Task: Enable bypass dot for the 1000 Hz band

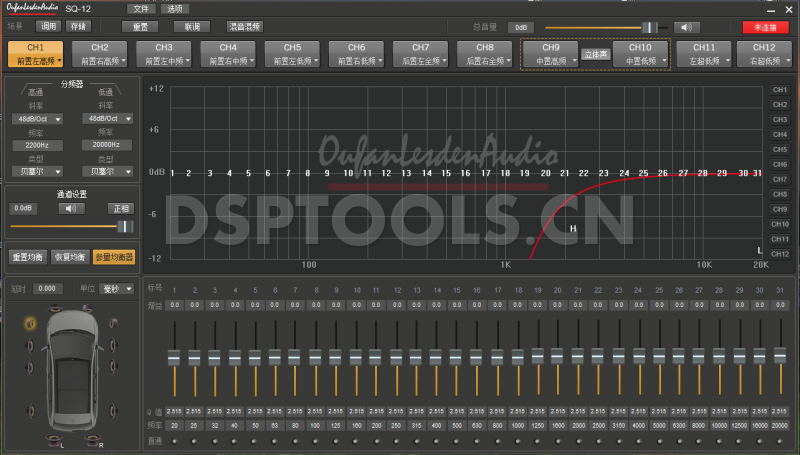Action: [x=518, y=441]
